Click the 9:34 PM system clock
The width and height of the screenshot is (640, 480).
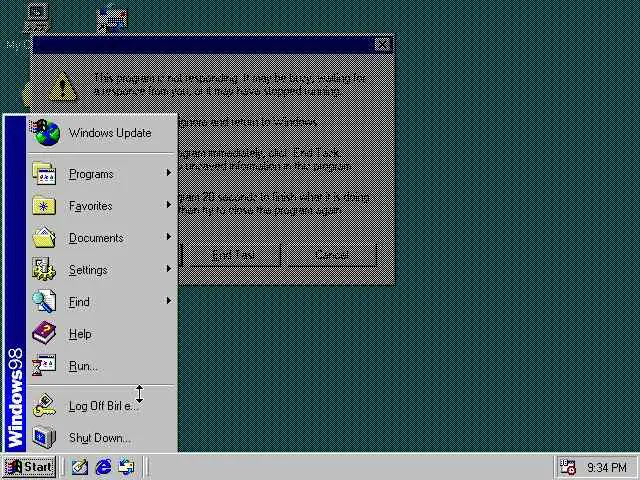coord(607,467)
